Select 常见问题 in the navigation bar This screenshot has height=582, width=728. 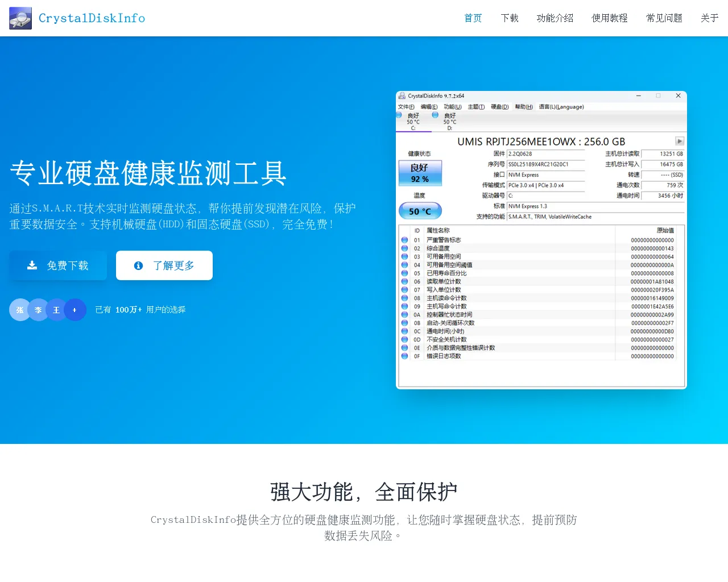pyautogui.click(x=664, y=18)
